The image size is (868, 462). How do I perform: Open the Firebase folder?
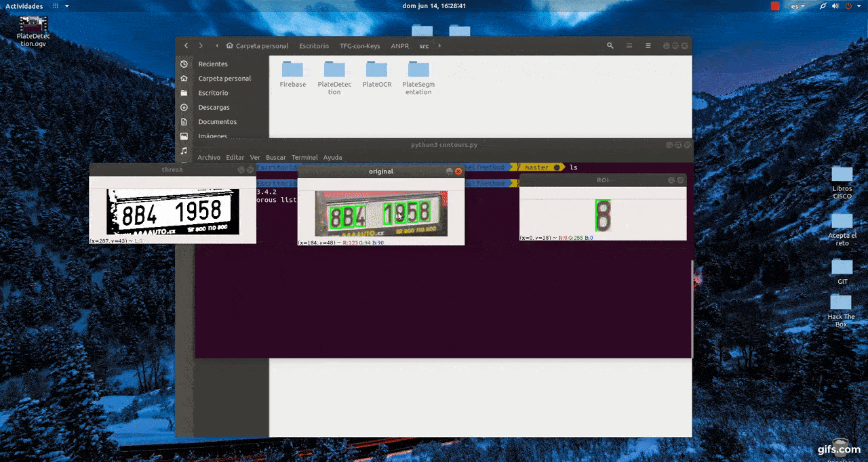(x=293, y=74)
